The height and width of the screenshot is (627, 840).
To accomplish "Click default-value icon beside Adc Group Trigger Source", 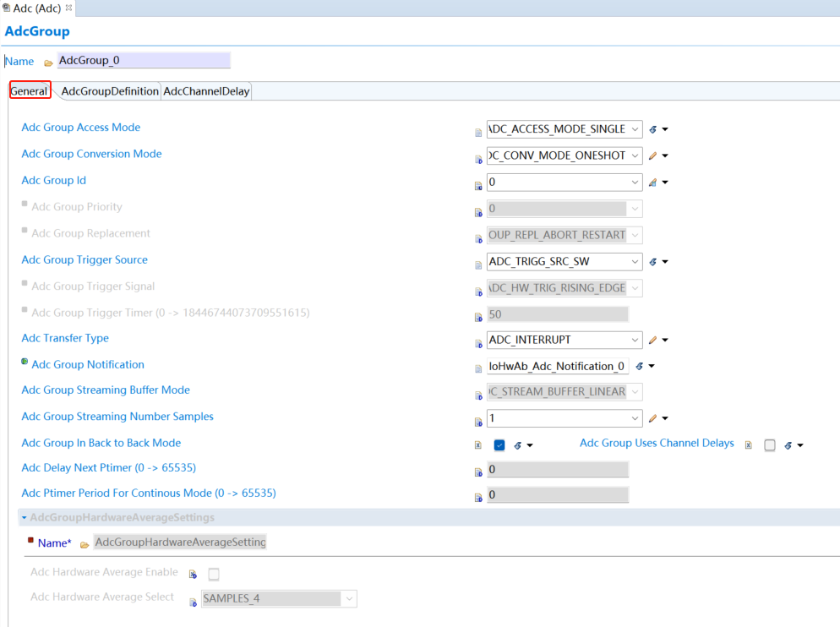I will (x=652, y=262).
